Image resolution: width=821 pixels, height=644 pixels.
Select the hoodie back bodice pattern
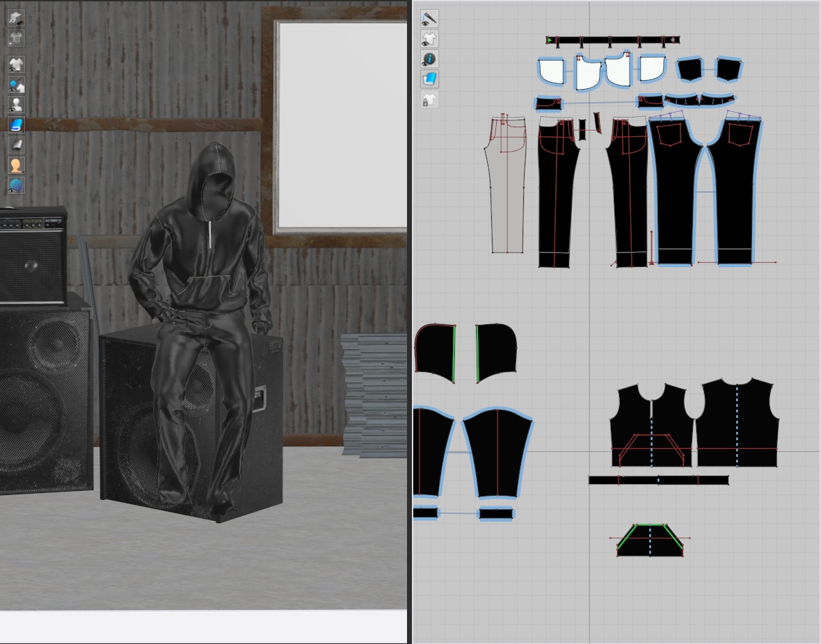(x=737, y=422)
